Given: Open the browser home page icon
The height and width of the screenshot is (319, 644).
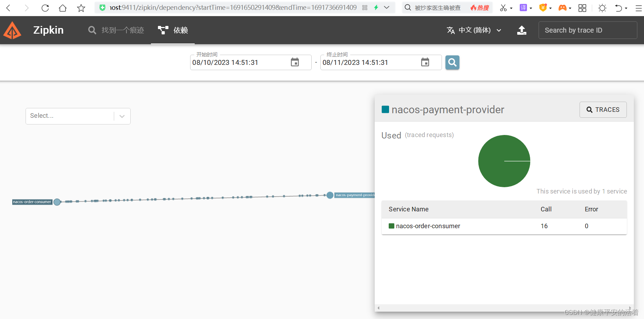Looking at the screenshot, I should pyautogui.click(x=63, y=8).
